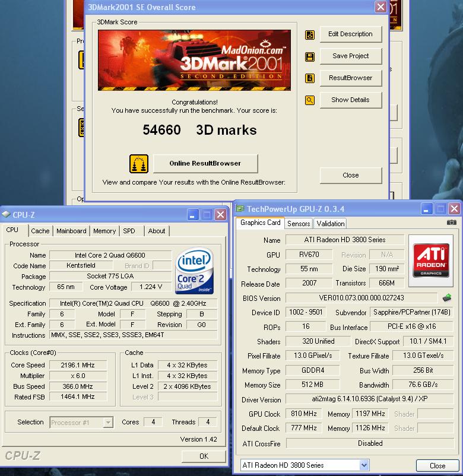Screen dimensions: 463x476
Task: Click the Memory Size 512 MB field
Action: (x=312, y=385)
